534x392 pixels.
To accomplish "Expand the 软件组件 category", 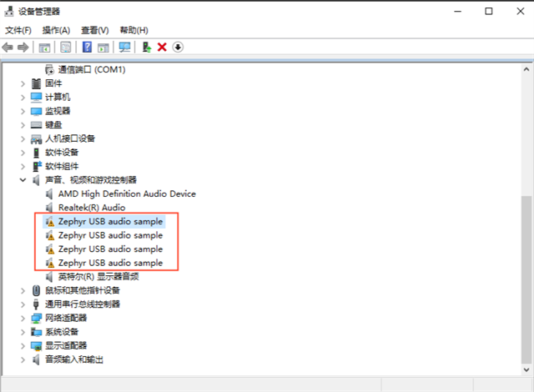I will click(23, 167).
